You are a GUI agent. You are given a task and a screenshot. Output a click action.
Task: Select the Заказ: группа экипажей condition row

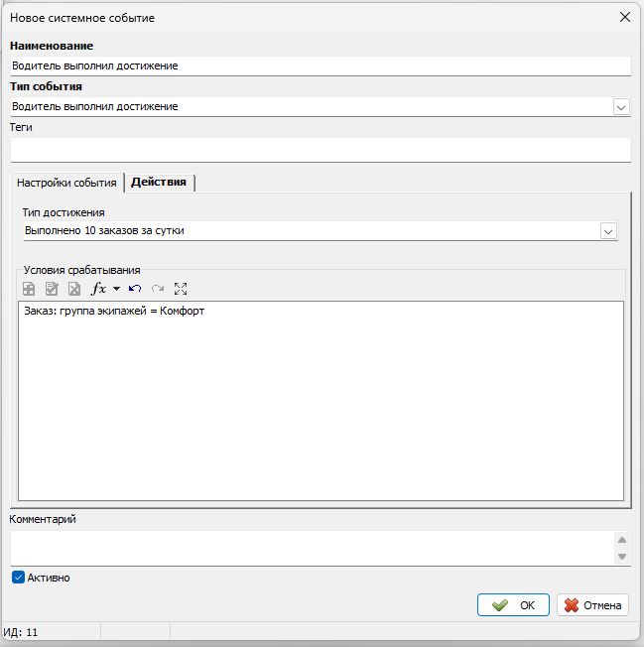115,312
